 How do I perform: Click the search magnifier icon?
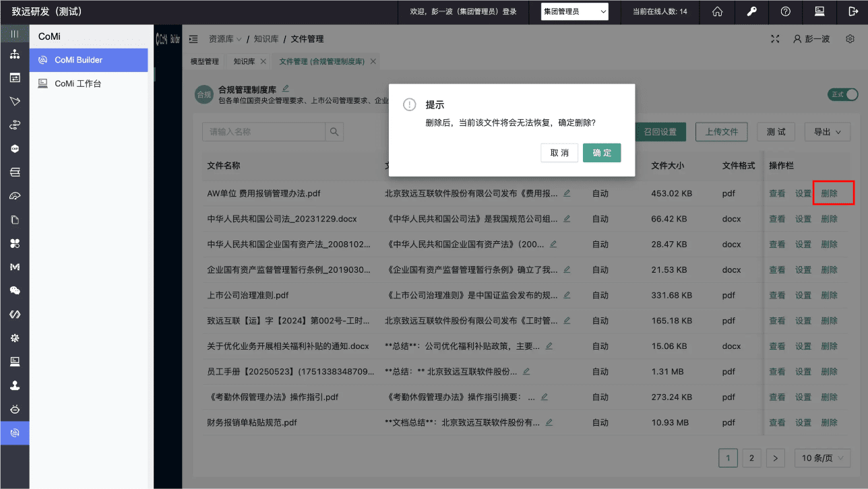334,132
